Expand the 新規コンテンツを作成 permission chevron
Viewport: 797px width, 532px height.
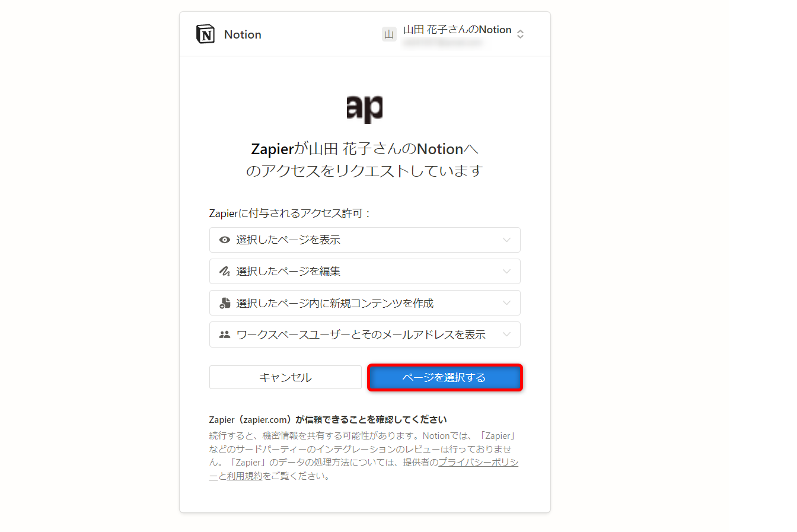[506, 303]
